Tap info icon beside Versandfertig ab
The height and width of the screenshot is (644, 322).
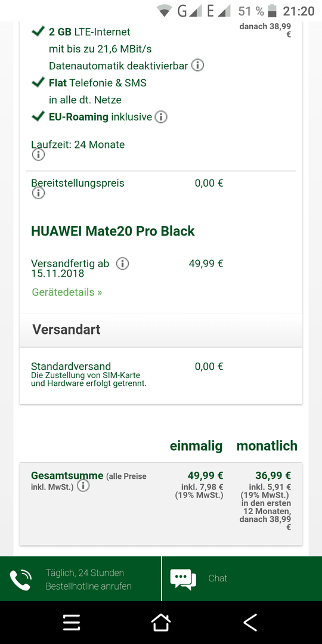[122, 264]
